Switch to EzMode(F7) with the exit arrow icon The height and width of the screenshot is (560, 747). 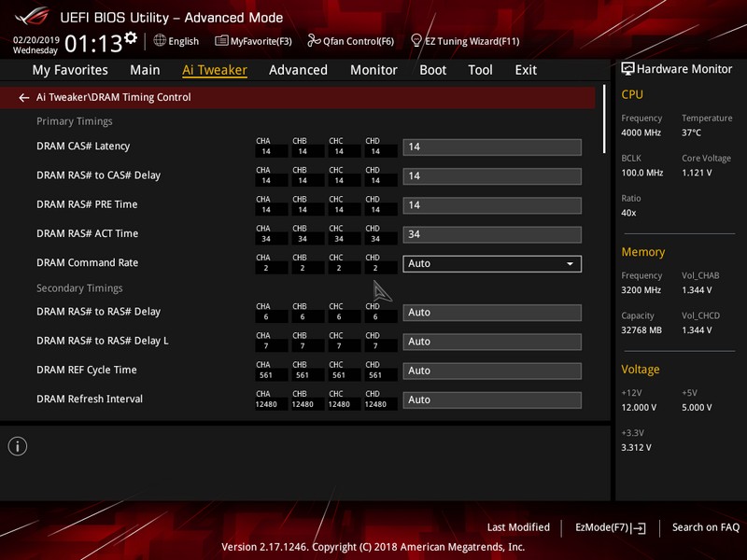[639, 528]
